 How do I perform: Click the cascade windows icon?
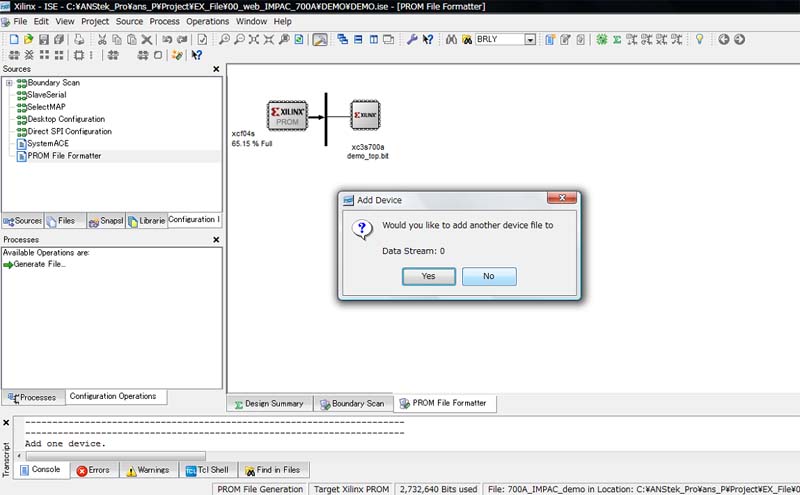342,39
